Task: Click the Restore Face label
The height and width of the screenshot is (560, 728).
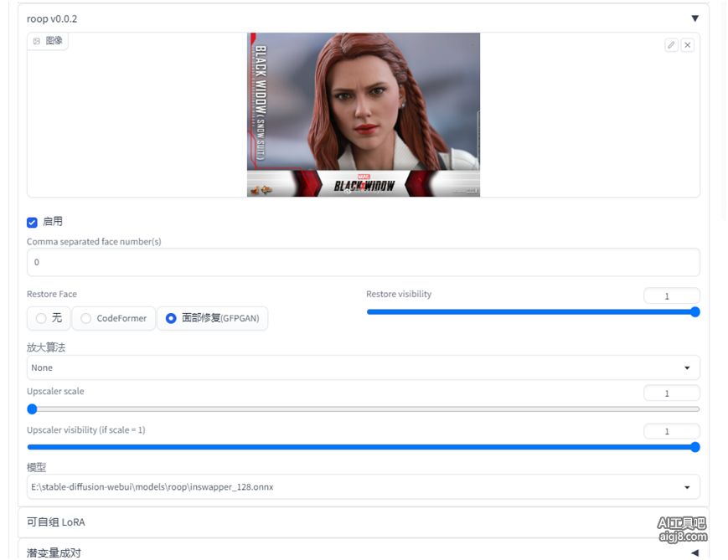Action: [52, 294]
